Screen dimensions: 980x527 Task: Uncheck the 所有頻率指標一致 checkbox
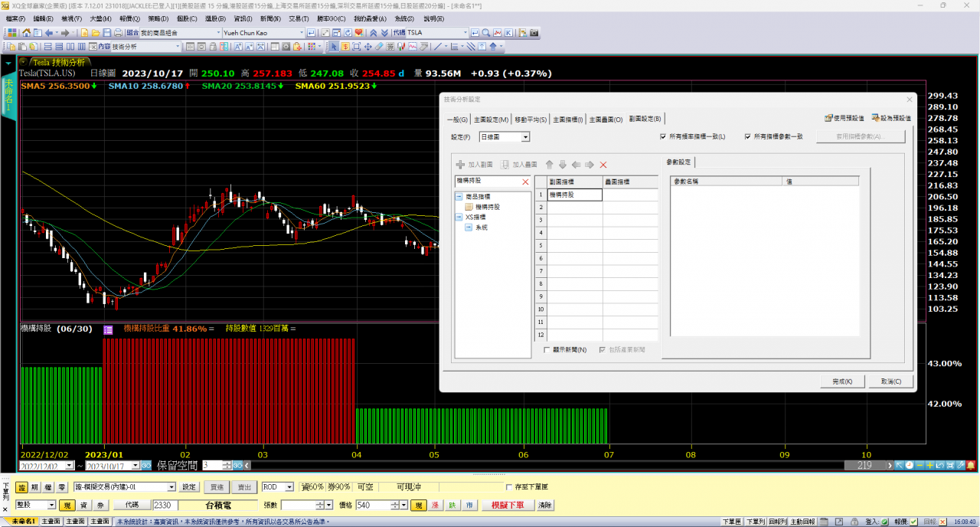(x=663, y=137)
